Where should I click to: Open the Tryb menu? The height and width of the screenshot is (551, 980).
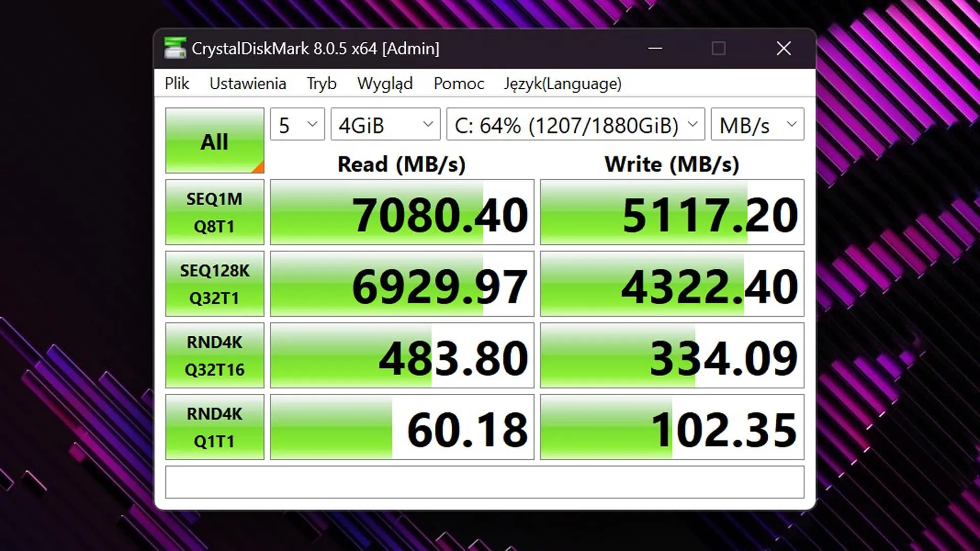click(322, 83)
